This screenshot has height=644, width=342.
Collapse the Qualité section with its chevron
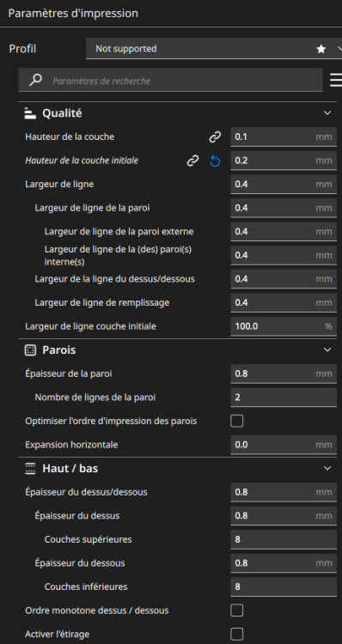327,113
